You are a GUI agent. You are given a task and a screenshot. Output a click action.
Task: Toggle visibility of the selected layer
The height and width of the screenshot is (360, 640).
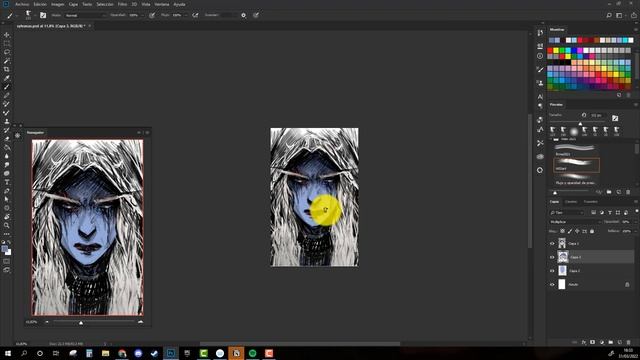coord(552,257)
